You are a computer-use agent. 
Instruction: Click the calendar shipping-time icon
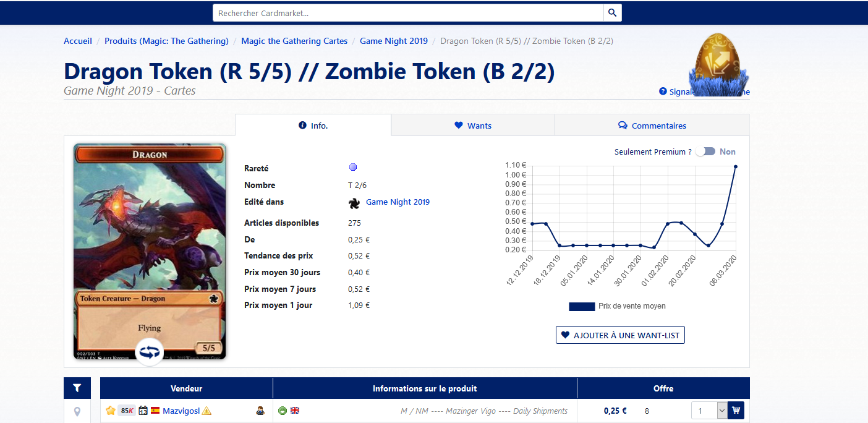point(143,411)
